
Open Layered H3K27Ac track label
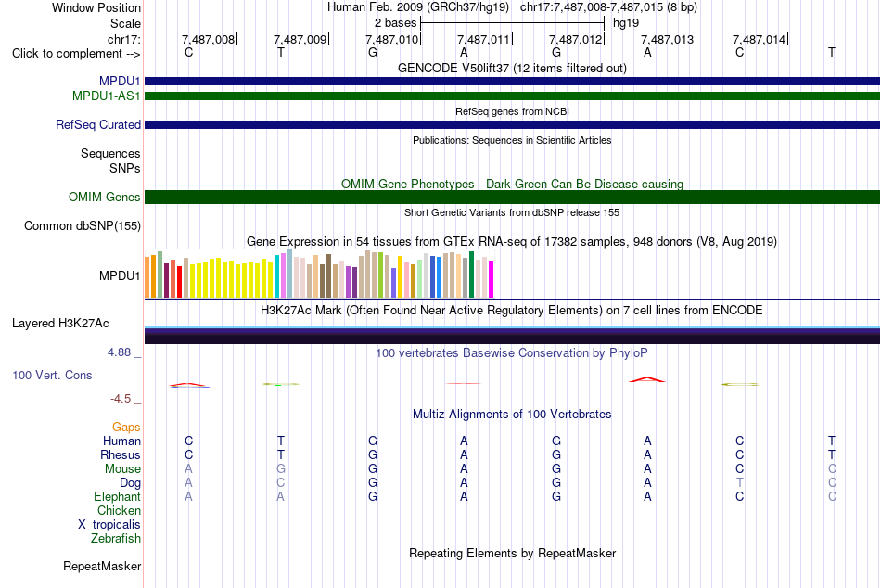pos(60,324)
